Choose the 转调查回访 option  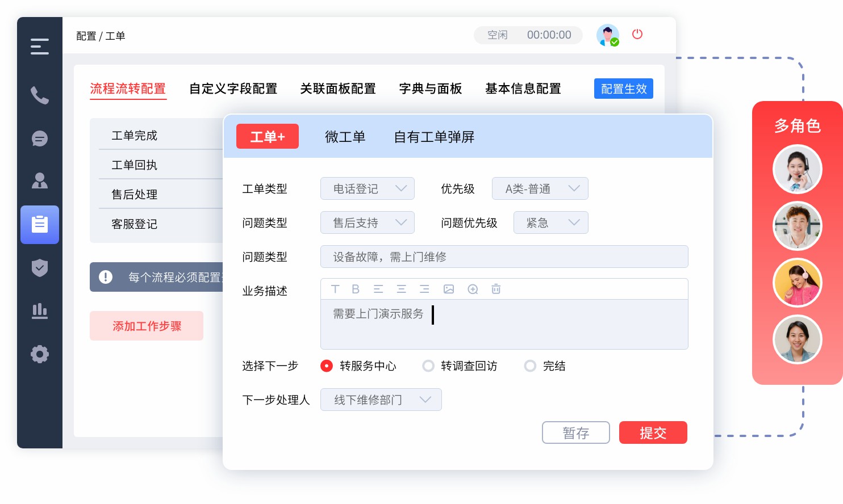tap(428, 366)
